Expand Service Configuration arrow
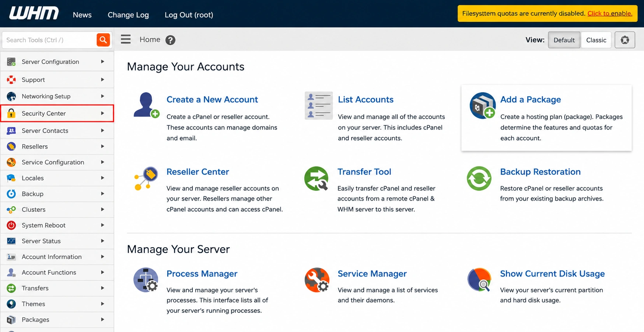This screenshot has height=332, width=644. (102, 162)
